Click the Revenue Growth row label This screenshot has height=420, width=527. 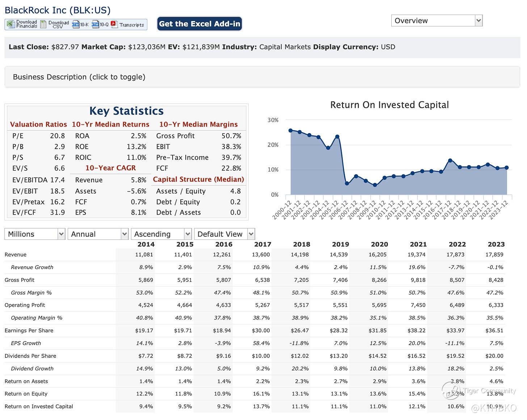click(x=32, y=267)
